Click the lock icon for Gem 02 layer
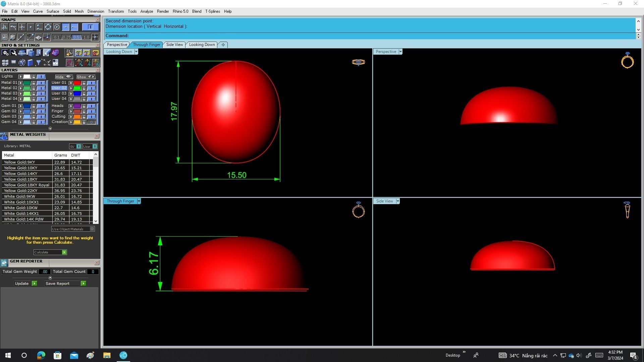644x362 pixels. (x=34, y=111)
